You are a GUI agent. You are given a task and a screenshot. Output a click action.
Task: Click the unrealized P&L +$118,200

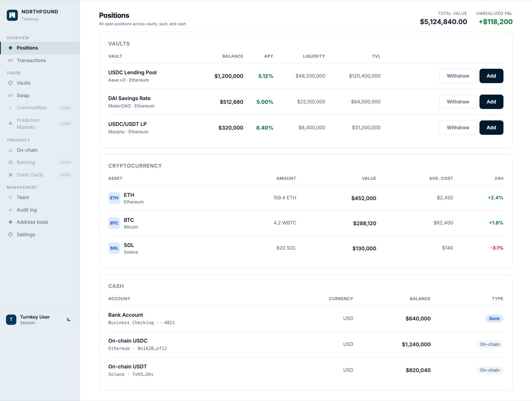click(496, 22)
